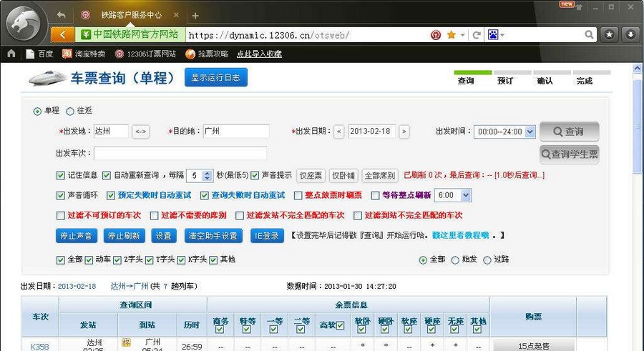
Task: Open the 6:00 time dropdown
Action: [x=453, y=195]
